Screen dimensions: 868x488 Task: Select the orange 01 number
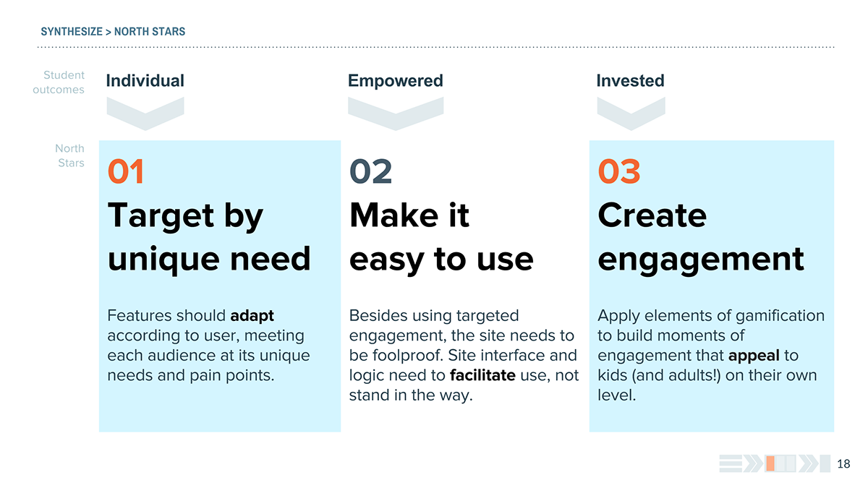(126, 172)
